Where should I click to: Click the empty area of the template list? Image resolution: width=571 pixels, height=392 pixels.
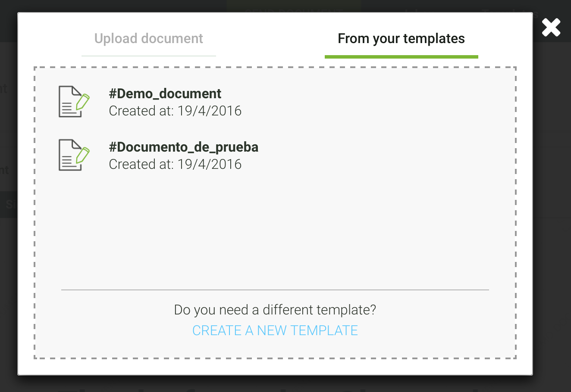[275, 228]
